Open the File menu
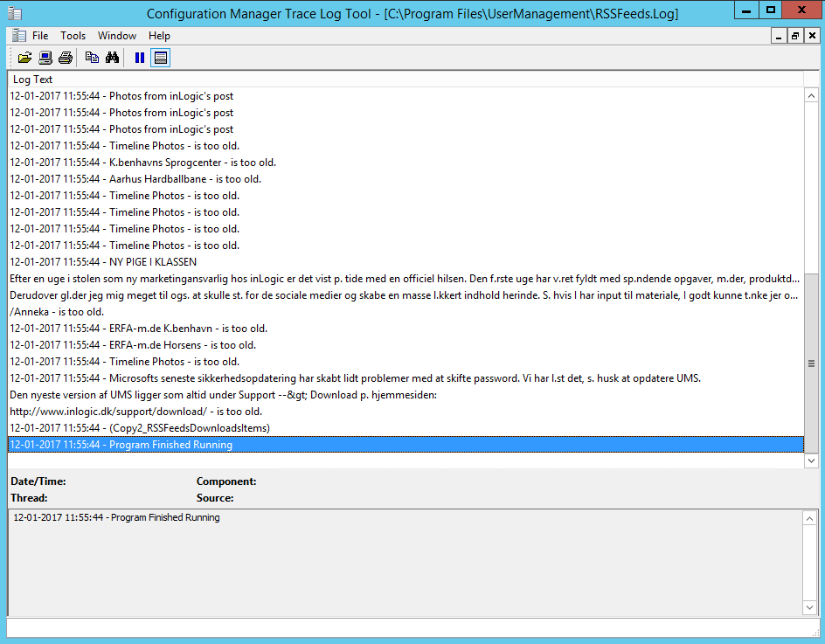825x644 pixels. tap(40, 36)
